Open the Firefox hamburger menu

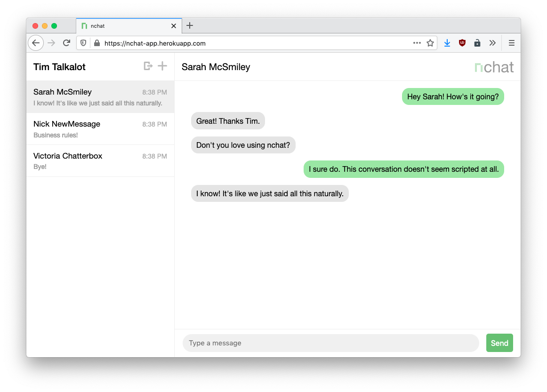(511, 43)
